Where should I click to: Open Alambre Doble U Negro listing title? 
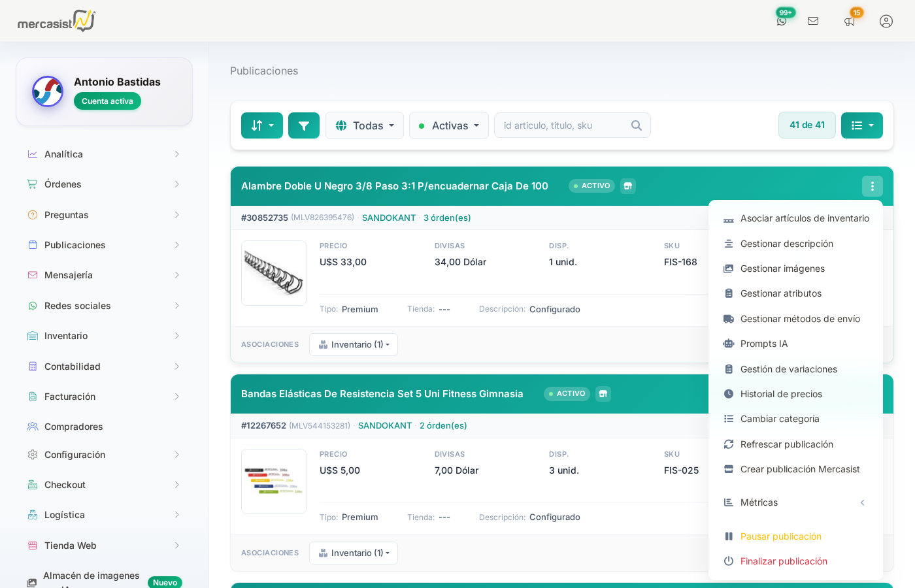click(x=395, y=186)
